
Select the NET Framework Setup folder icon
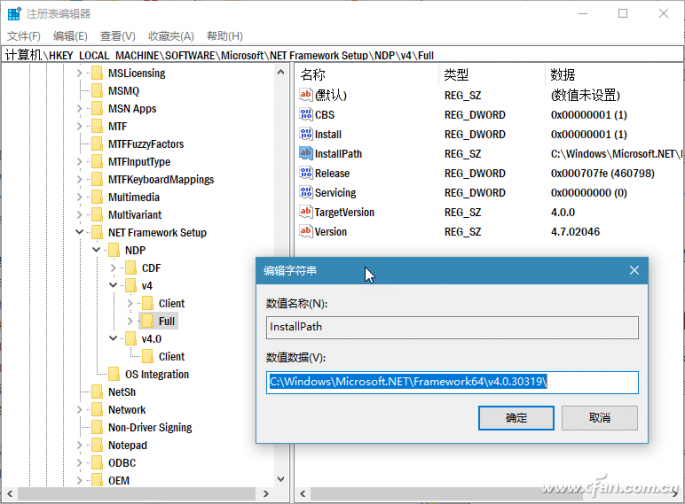pyautogui.click(x=97, y=232)
